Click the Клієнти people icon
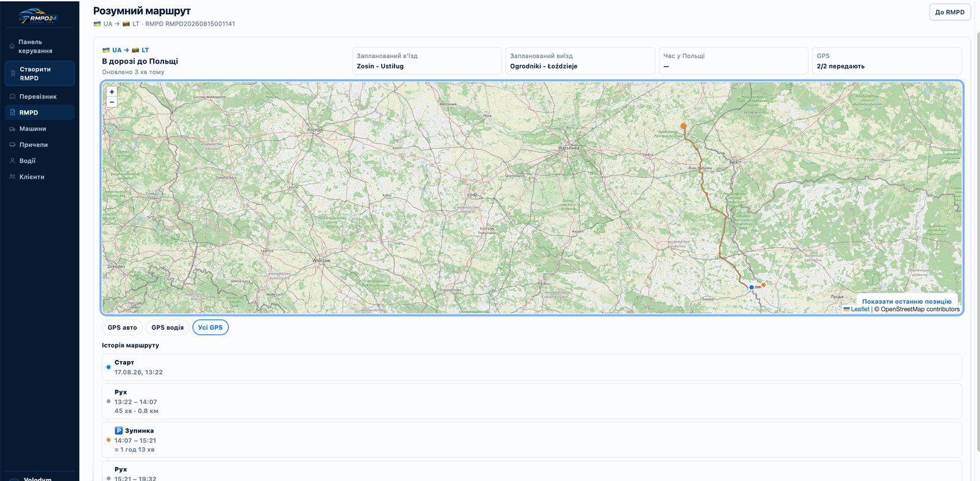The image size is (980, 481). click(12, 177)
